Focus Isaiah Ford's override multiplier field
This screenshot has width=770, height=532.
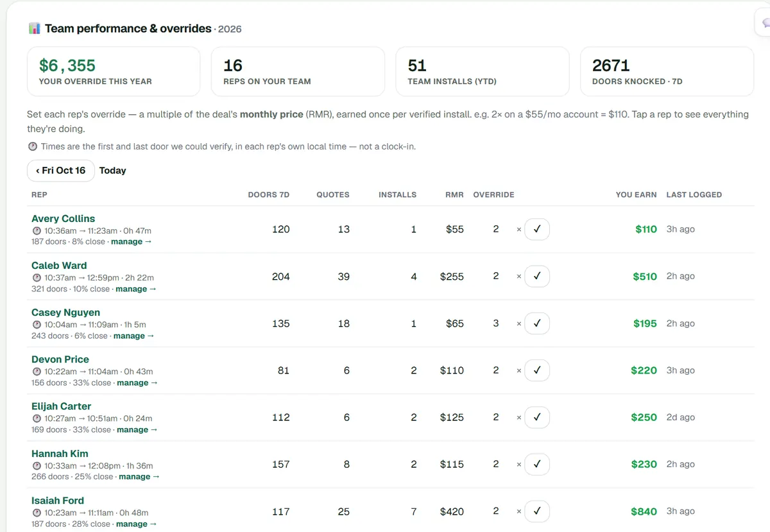point(495,511)
